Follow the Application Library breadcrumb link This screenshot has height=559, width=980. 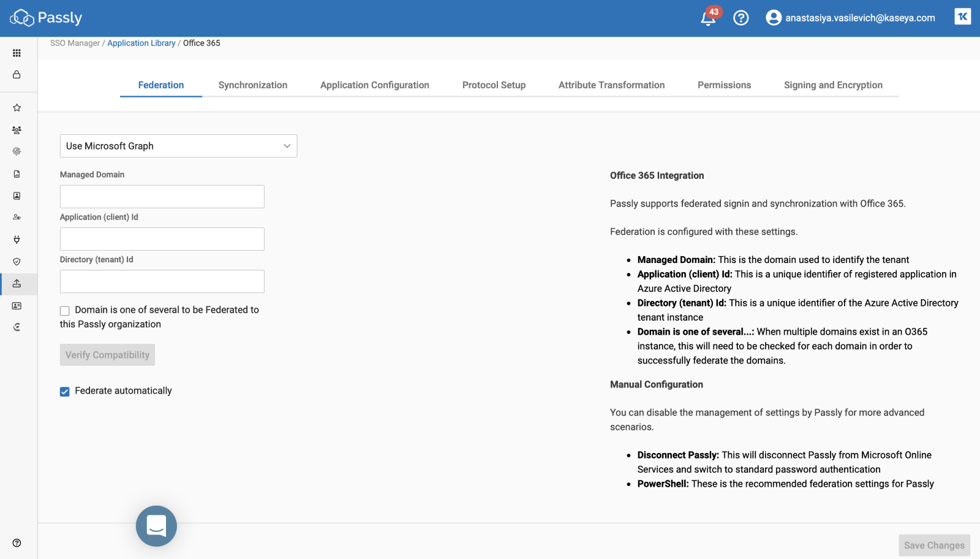pos(141,43)
